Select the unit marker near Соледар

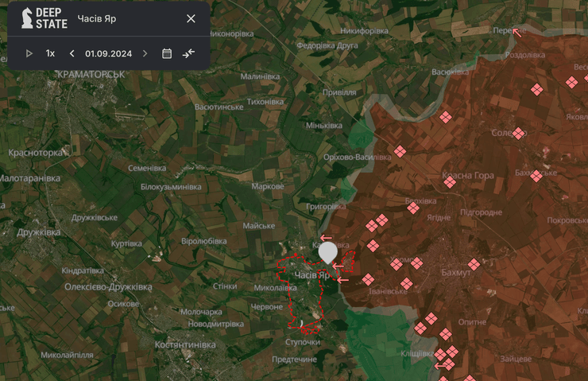tap(519, 134)
